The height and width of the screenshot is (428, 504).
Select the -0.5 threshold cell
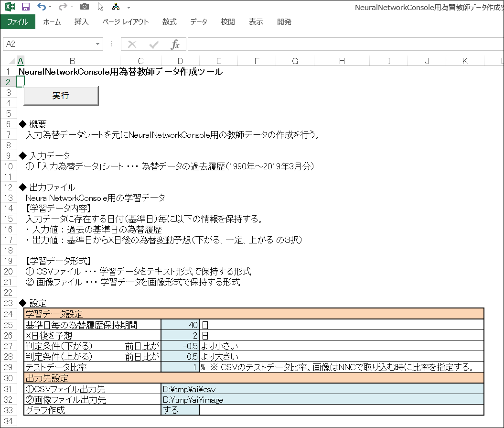(x=180, y=346)
